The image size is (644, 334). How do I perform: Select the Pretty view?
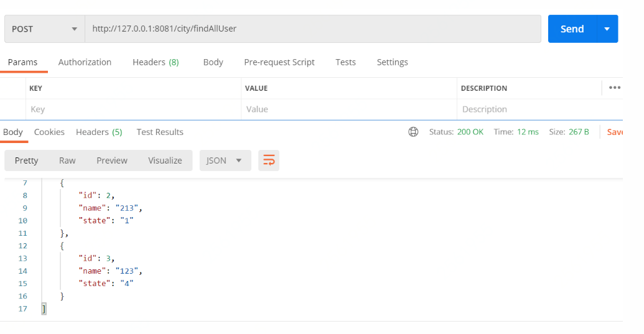[26, 160]
